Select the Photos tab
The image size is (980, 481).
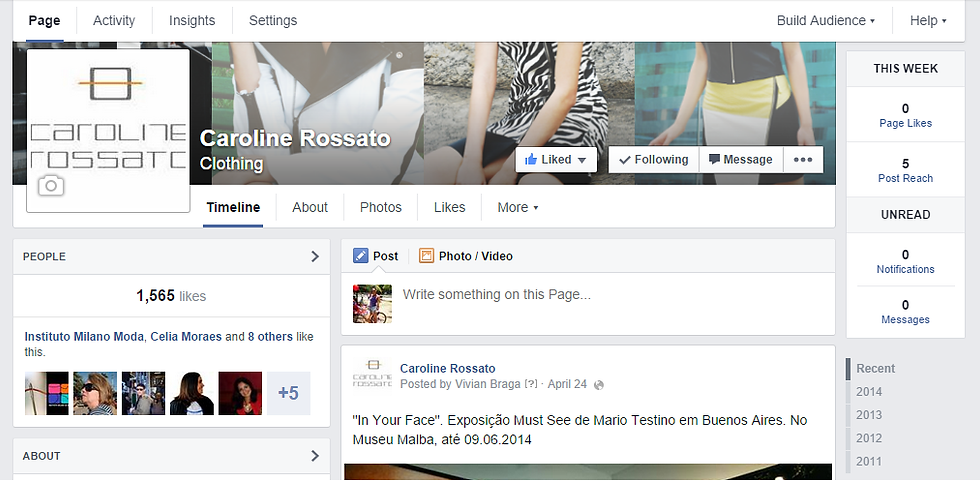(381, 207)
